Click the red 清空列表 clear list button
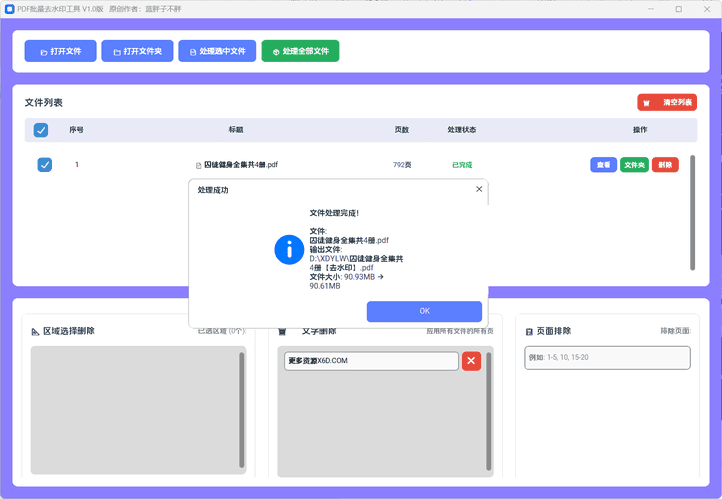722x499 pixels. pos(667,102)
